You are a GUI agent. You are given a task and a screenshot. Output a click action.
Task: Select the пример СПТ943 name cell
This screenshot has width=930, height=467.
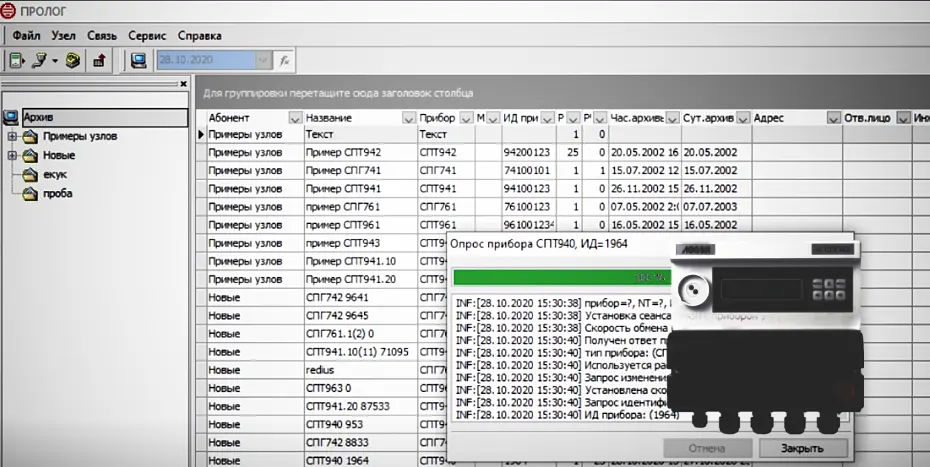click(x=361, y=243)
